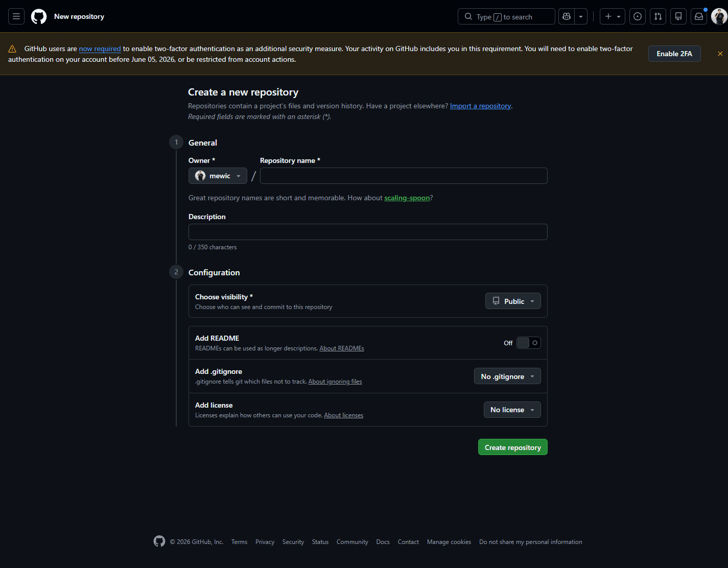Open the Security footer link
This screenshot has height=568, width=728.
pyautogui.click(x=293, y=542)
